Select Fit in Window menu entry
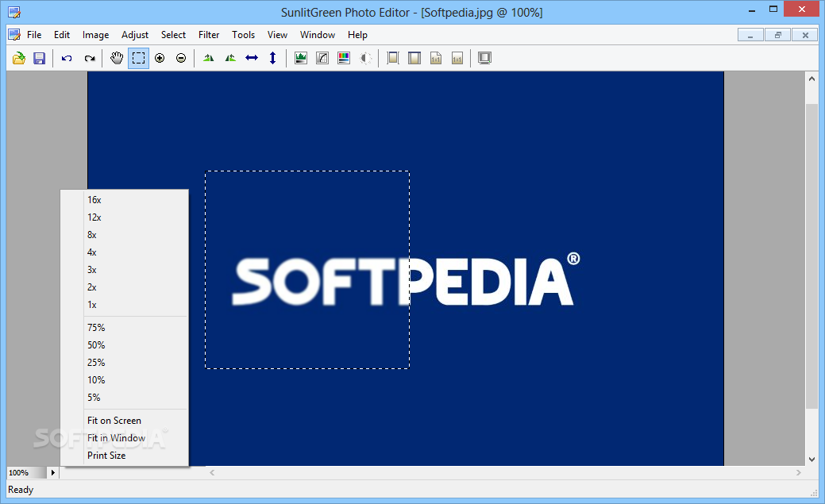Viewport: 825px width, 504px height. pos(125,437)
